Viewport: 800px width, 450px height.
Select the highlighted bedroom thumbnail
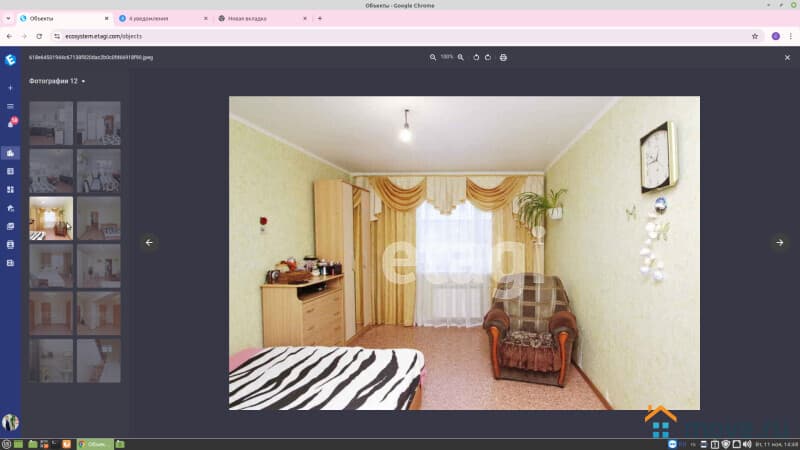(51, 218)
